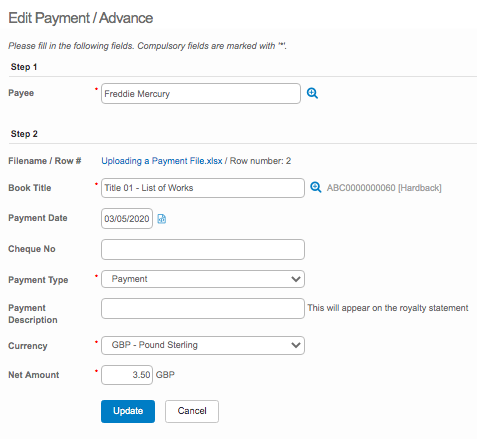Expand the Currency GBP dropdown
Viewport: 477px width, 439px height.
point(203,345)
